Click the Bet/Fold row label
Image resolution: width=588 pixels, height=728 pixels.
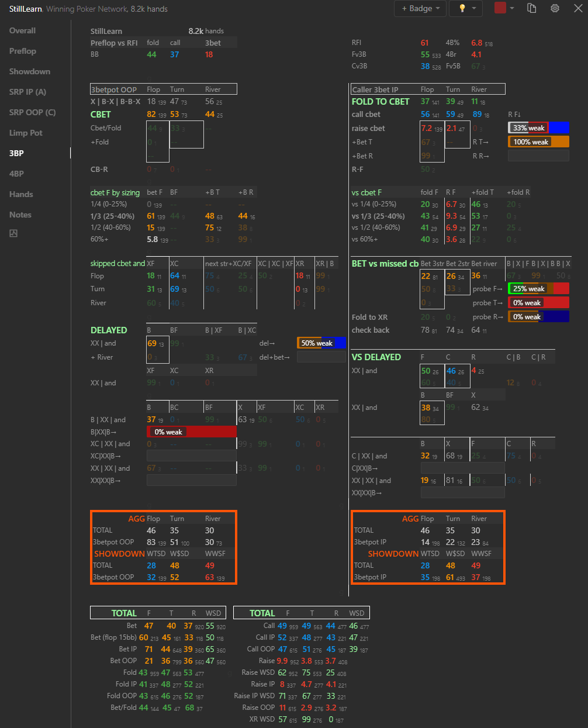[123, 708]
